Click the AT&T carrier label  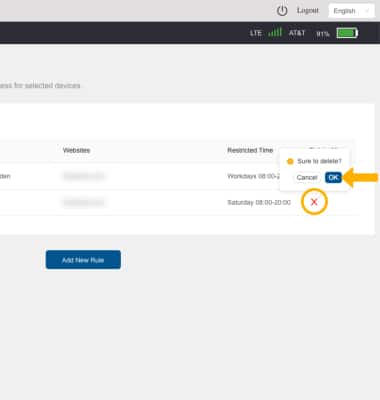pyautogui.click(x=297, y=33)
